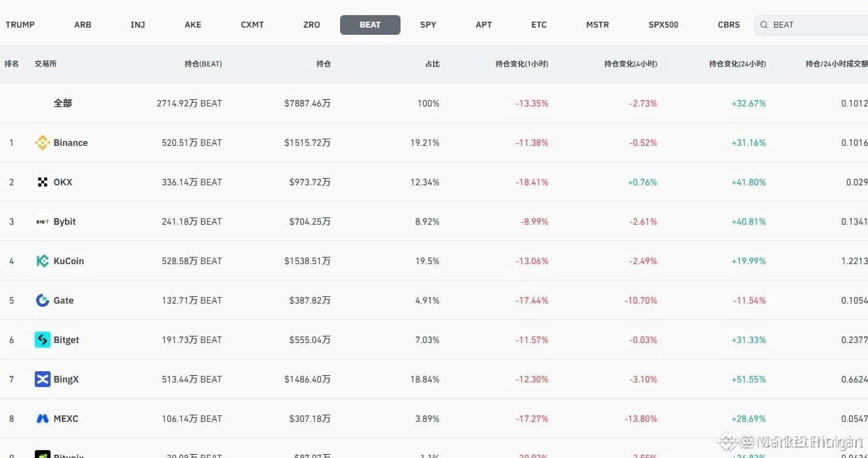This screenshot has width=868, height=458.
Task: Switch to the ZRO coin tab
Action: coord(312,25)
